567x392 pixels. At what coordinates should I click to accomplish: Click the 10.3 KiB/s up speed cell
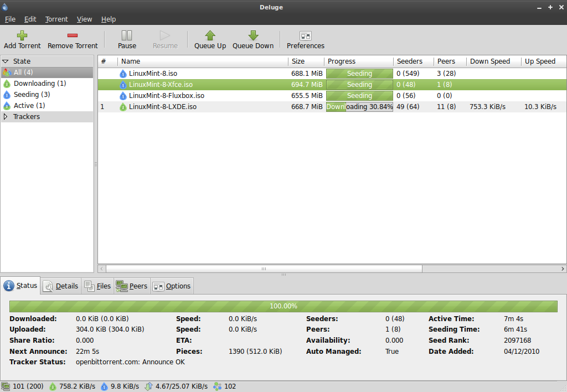point(540,107)
